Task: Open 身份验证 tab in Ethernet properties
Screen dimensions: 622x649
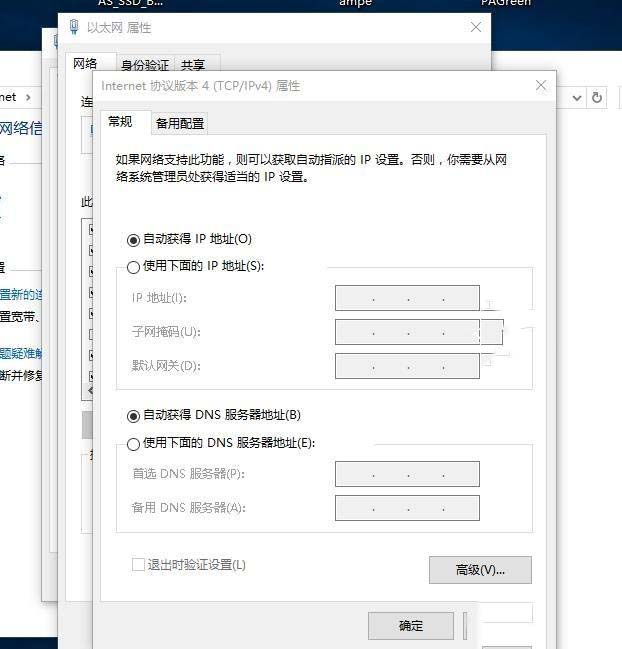Action: [145, 65]
